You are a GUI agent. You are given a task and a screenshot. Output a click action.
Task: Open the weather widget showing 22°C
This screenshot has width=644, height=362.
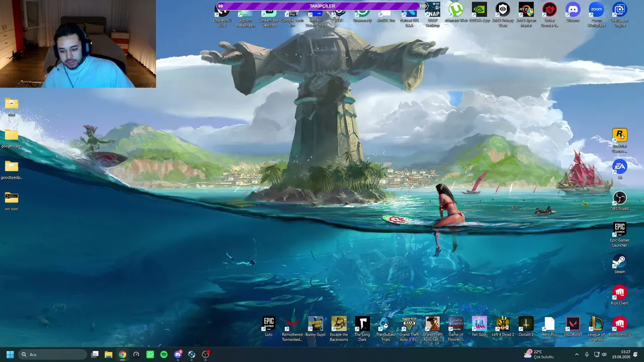click(539, 354)
